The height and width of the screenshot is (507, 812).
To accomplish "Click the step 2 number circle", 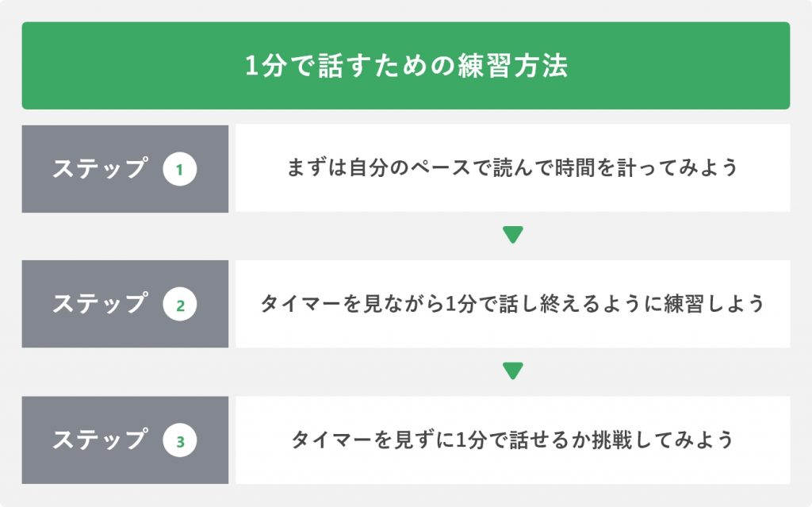I will (180, 305).
